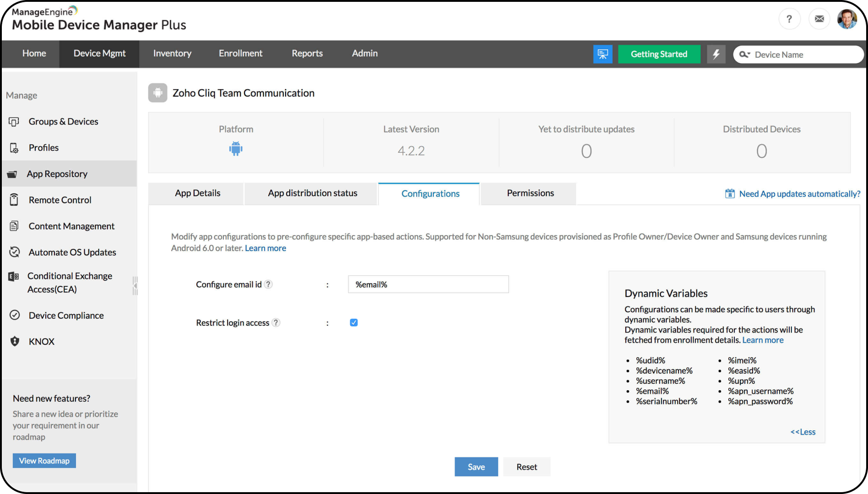Click the Profiles sidebar icon

14,148
